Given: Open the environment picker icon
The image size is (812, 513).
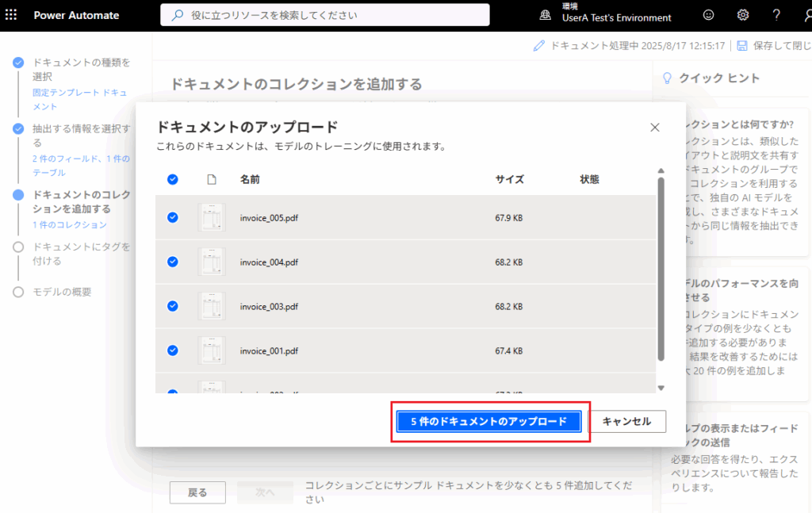Looking at the screenshot, I should pyautogui.click(x=545, y=15).
